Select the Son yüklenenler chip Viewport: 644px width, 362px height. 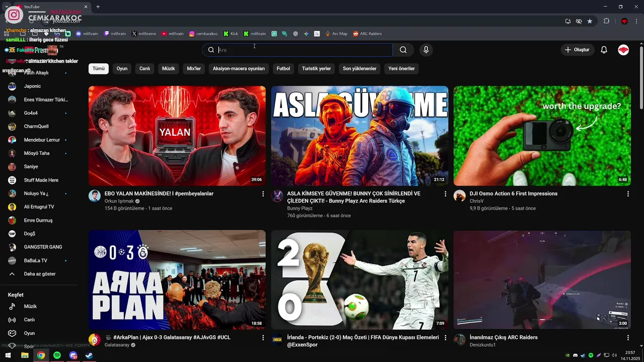click(360, 68)
